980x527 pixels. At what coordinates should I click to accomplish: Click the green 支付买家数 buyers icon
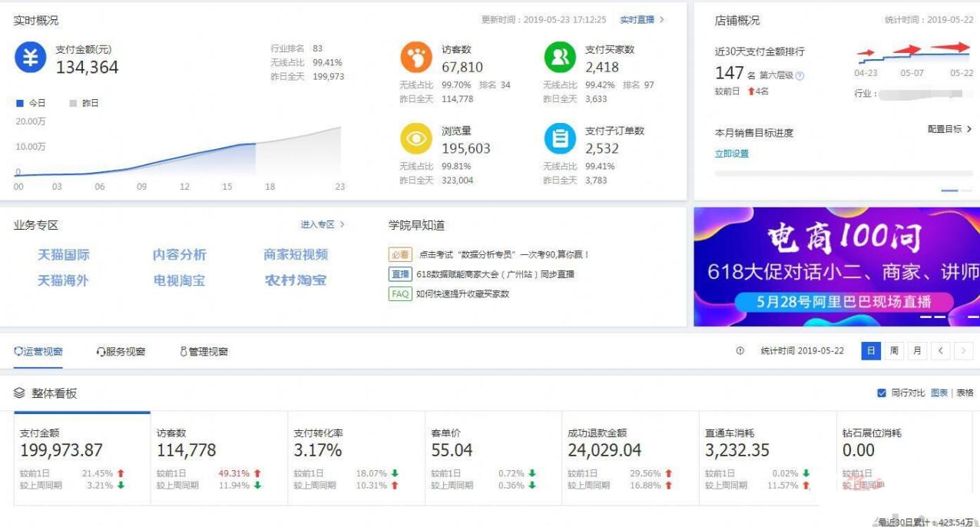(x=559, y=57)
